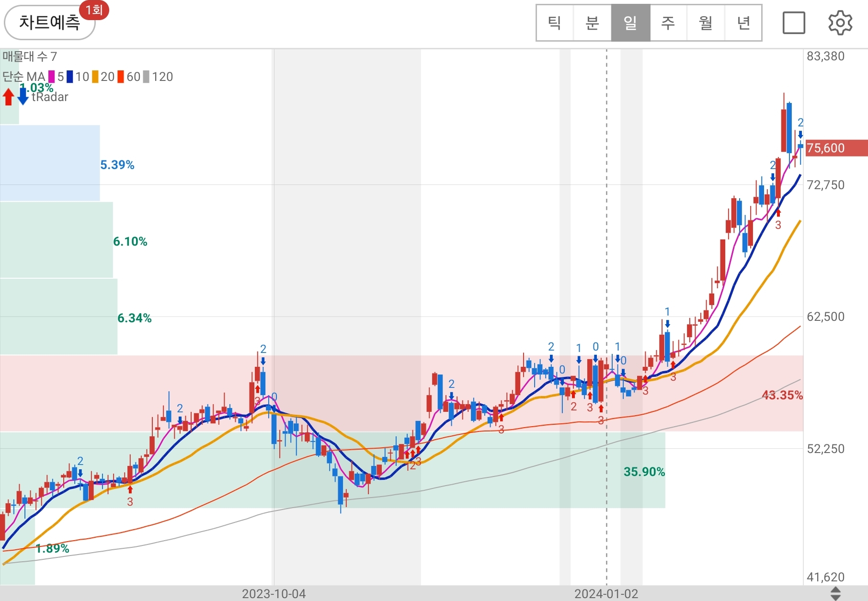Click the 1회 notification badge
Screen dimensions: 868x601
pyautogui.click(x=94, y=10)
